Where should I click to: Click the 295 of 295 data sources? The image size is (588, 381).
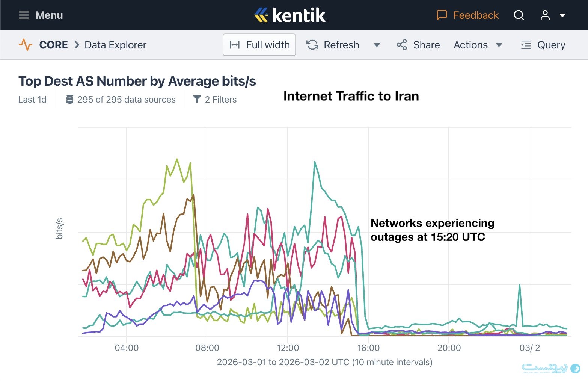pos(121,100)
